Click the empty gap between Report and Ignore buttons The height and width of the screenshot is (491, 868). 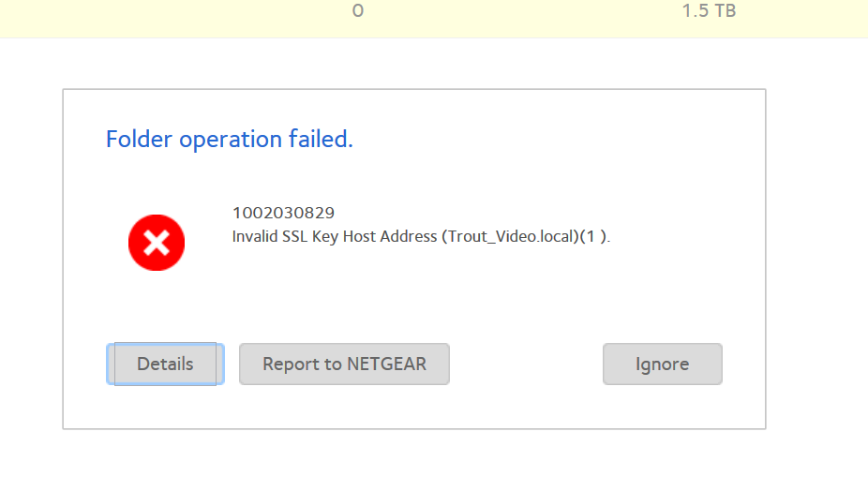click(x=526, y=365)
